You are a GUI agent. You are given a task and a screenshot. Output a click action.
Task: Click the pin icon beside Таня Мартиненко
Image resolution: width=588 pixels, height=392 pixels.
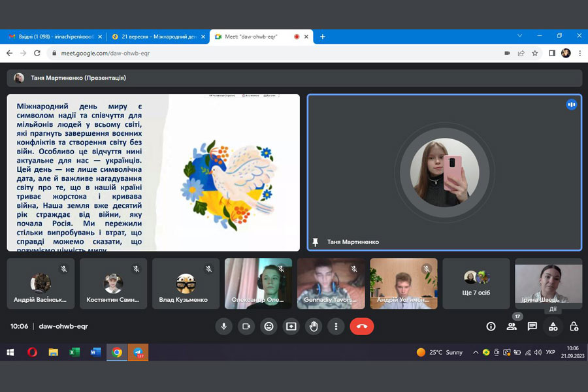click(316, 242)
